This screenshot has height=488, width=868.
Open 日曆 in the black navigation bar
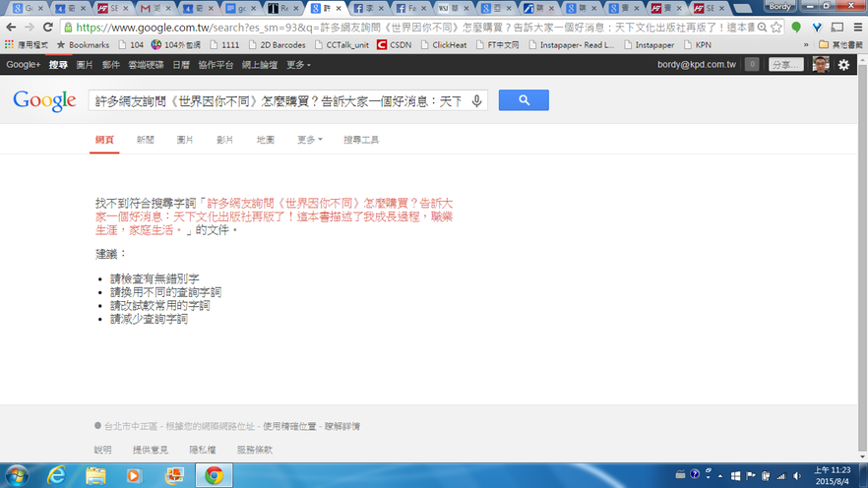coord(181,65)
